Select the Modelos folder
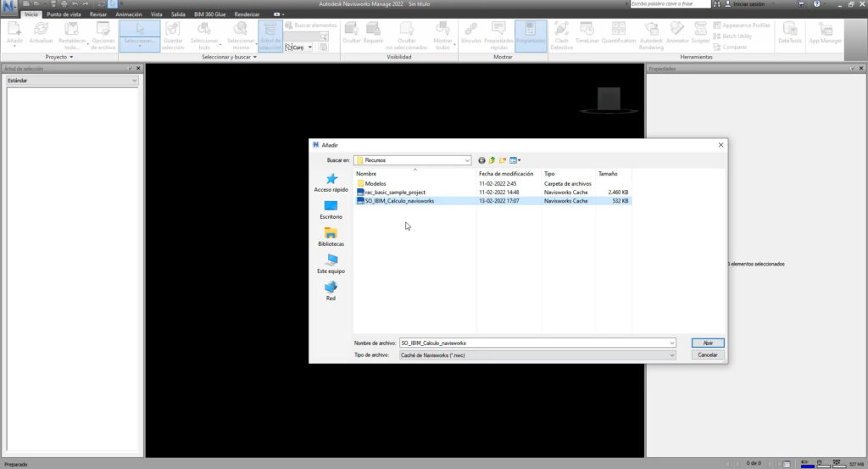The height and width of the screenshot is (469, 868). tap(375, 183)
